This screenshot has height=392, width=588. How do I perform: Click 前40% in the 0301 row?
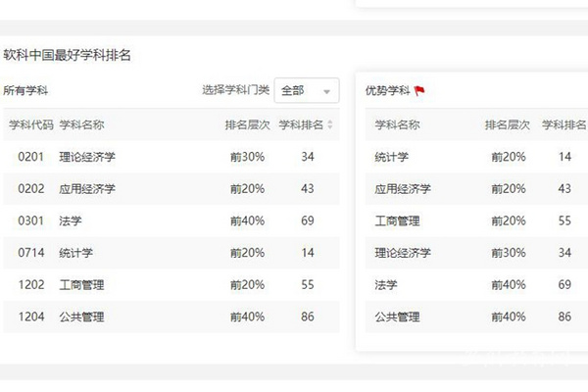tap(248, 220)
